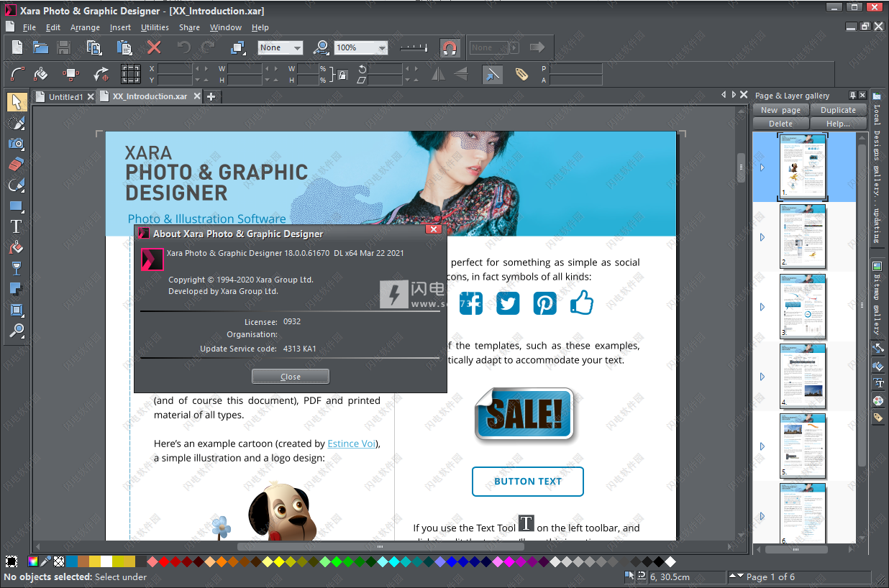Open the Window menu
Viewport: 889px width, 588px height.
click(x=226, y=27)
